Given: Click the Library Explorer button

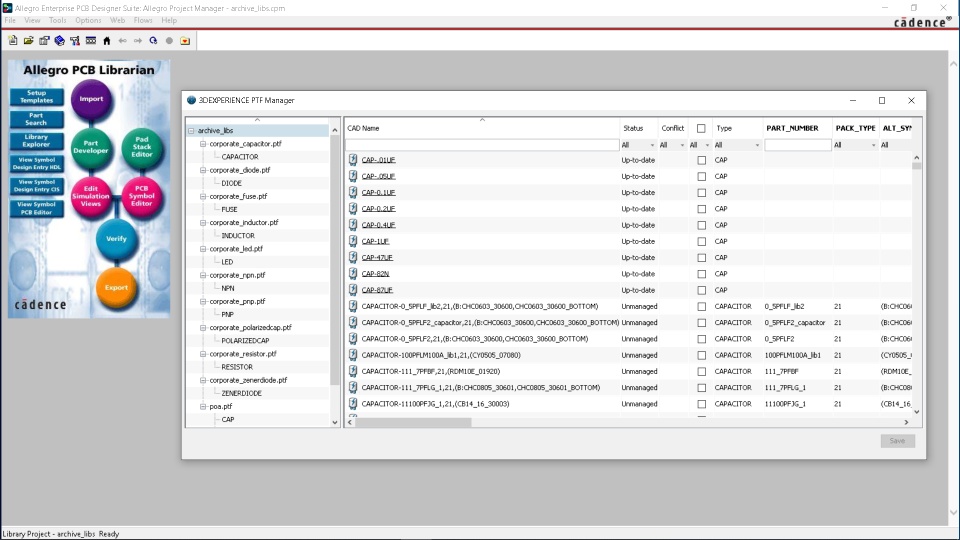Looking at the screenshot, I should (37, 141).
